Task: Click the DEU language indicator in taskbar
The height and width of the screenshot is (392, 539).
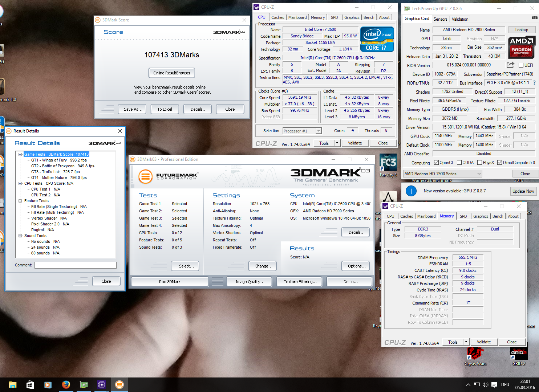Action: click(x=505, y=385)
